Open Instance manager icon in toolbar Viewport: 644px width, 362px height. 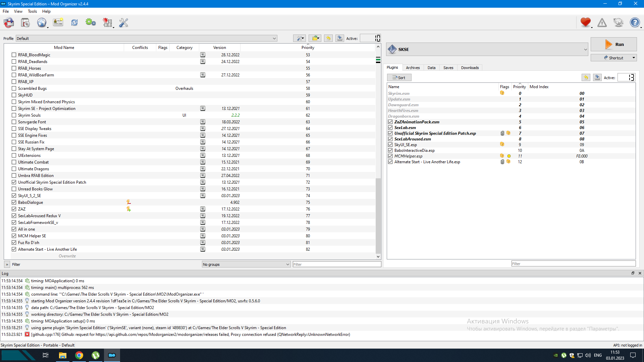[9, 23]
